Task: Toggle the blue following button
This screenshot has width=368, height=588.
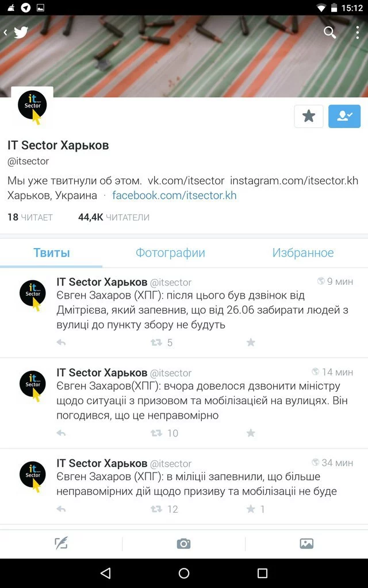Action: pos(344,116)
